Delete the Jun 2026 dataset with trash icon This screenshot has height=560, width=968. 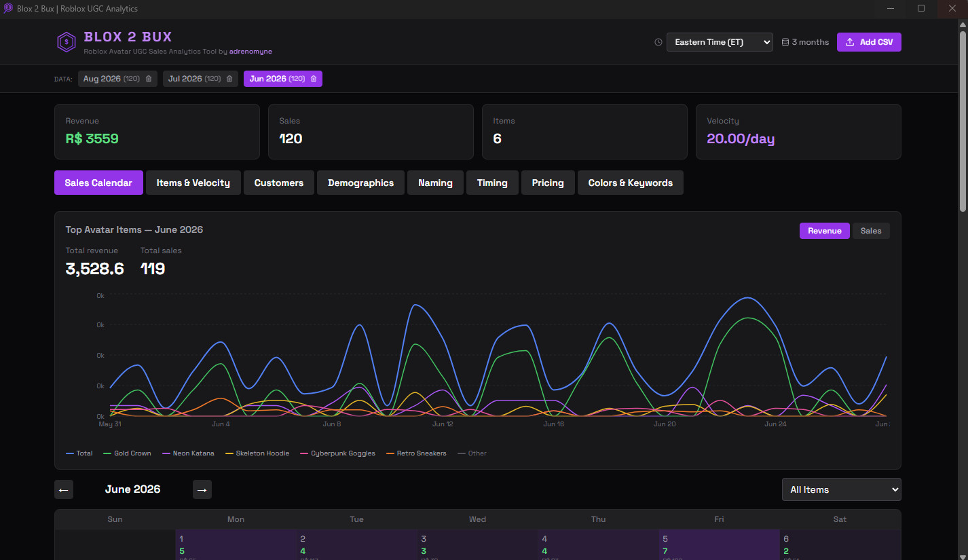tap(314, 79)
